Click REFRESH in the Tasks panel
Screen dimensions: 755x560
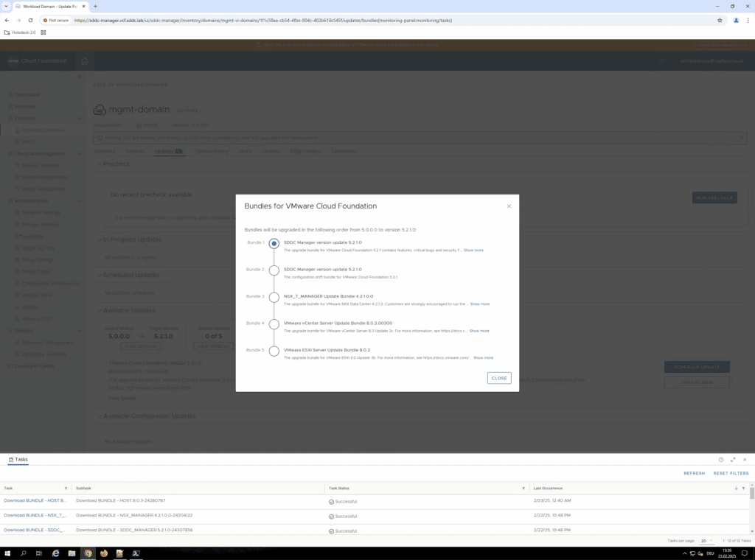pyautogui.click(x=694, y=473)
